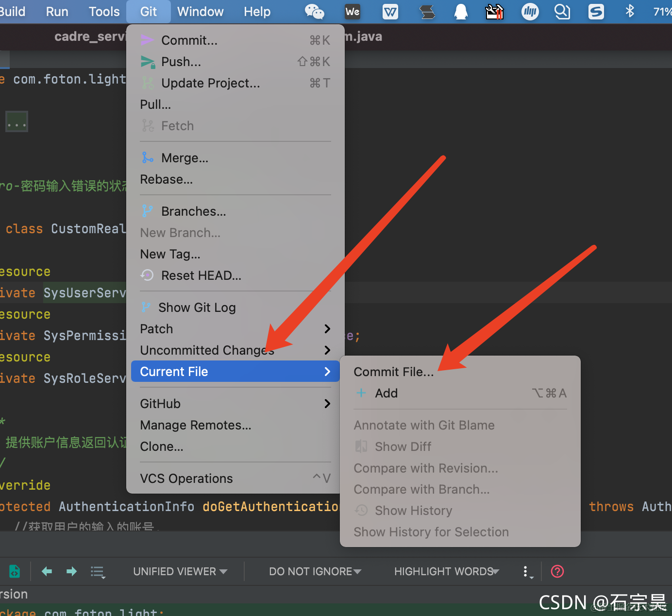
Task: Open the Tools menu
Action: coord(104,11)
